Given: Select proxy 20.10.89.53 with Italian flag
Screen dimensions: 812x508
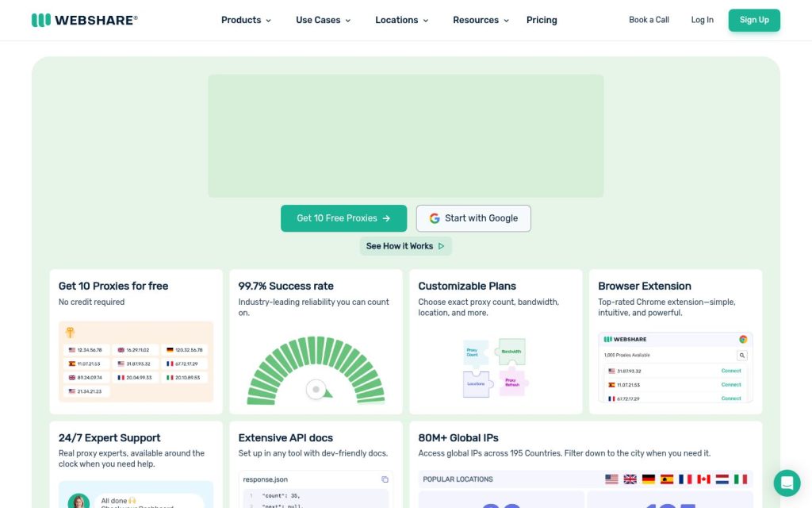Looking at the screenshot, I should 184,377.
